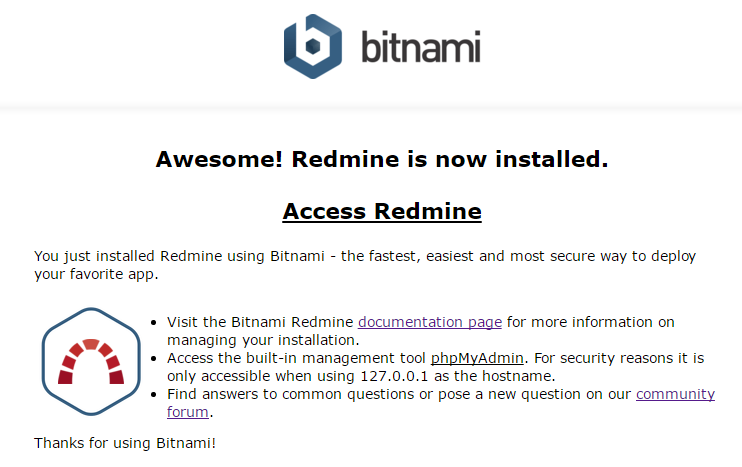Click the word forum on the last bullet line
Image resolution: width=742 pixels, height=467 pixels.
coord(188,412)
